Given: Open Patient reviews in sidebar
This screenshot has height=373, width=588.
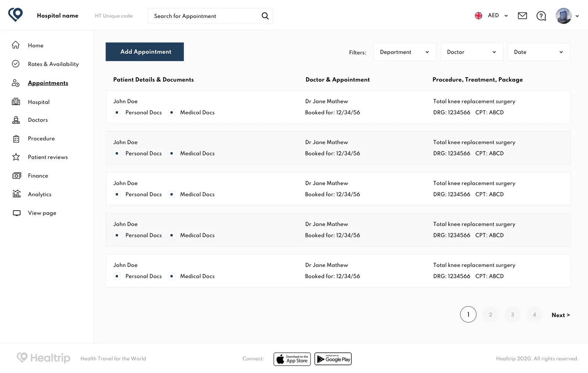Looking at the screenshot, I should point(48,157).
